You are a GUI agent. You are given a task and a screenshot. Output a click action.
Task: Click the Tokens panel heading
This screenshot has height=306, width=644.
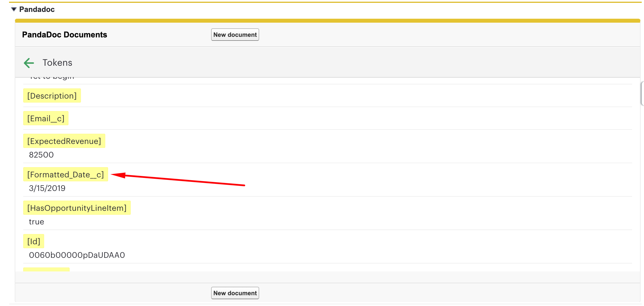[x=57, y=63]
